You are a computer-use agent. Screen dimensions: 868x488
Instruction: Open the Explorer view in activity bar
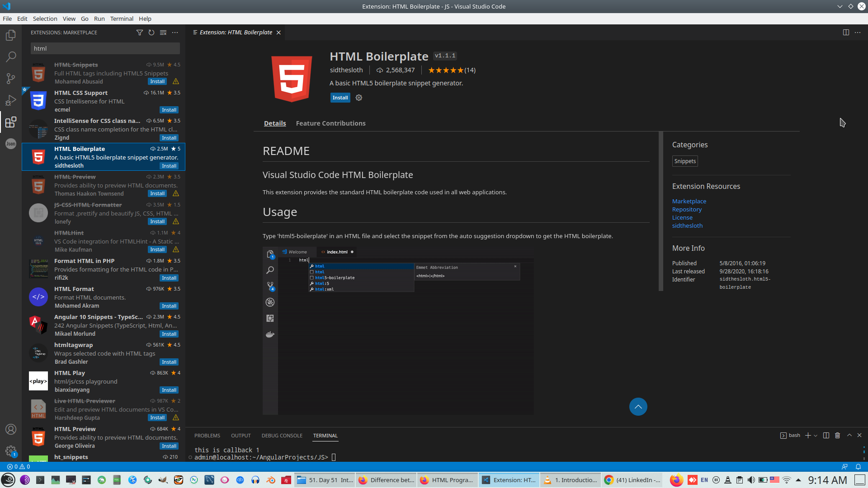click(11, 35)
